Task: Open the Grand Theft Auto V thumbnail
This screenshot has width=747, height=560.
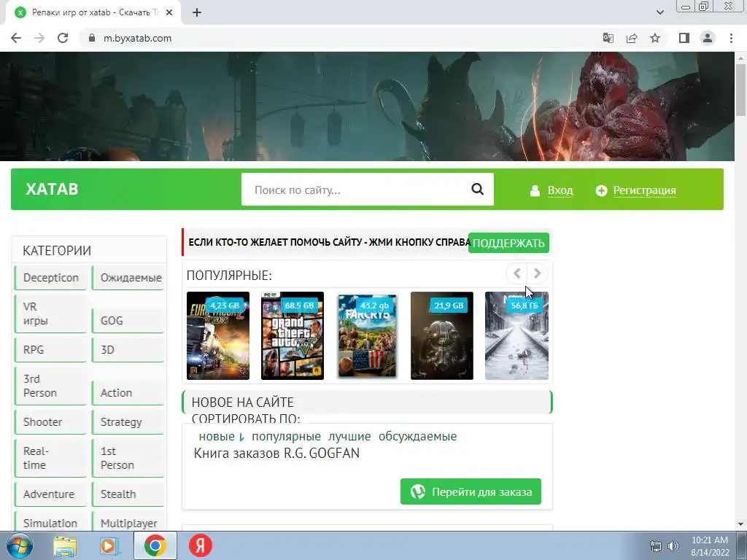Action: point(293,335)
